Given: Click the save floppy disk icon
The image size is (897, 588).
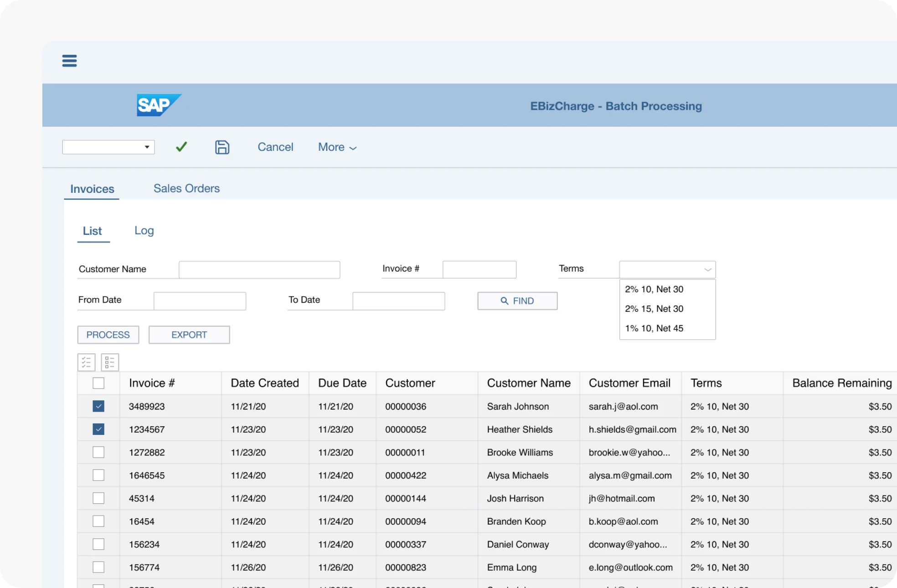Looking at the screenshot, I should (222, 147).
